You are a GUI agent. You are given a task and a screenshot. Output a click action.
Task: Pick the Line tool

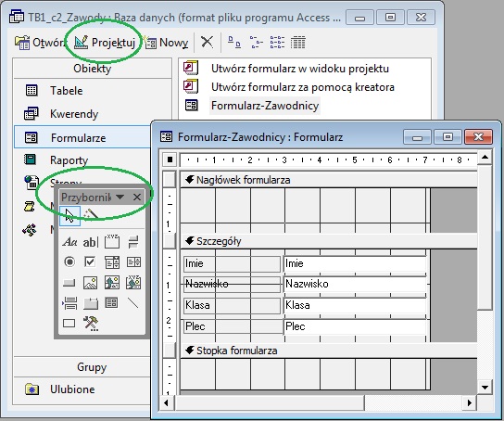pos(132,303)
